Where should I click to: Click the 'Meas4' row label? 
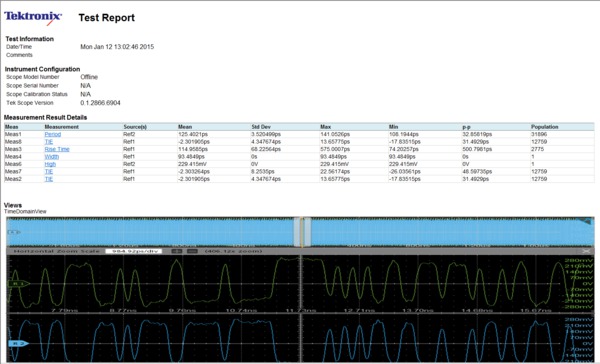13,157
